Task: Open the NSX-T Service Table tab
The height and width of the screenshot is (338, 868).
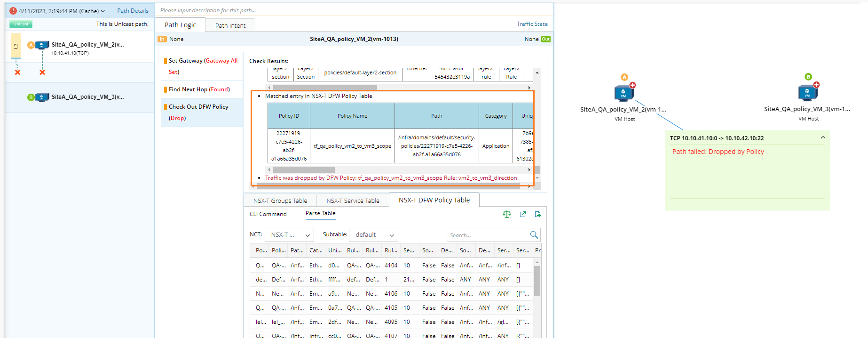Action: click(353, 201)
